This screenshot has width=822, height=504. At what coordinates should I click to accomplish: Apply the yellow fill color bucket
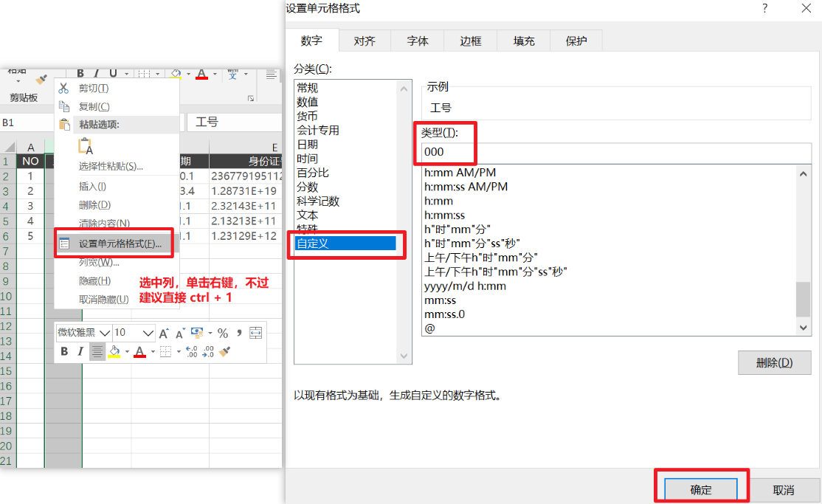114,351
